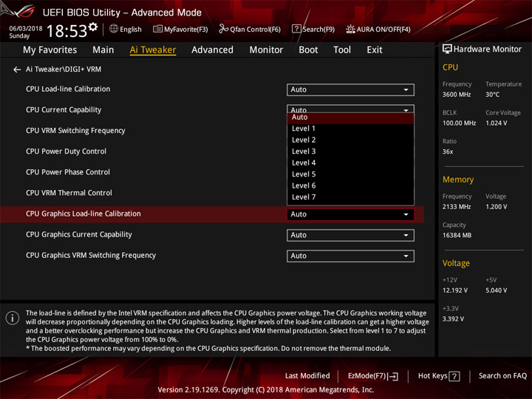Select CPU Power Phase Control label

[x=68, y=172]
